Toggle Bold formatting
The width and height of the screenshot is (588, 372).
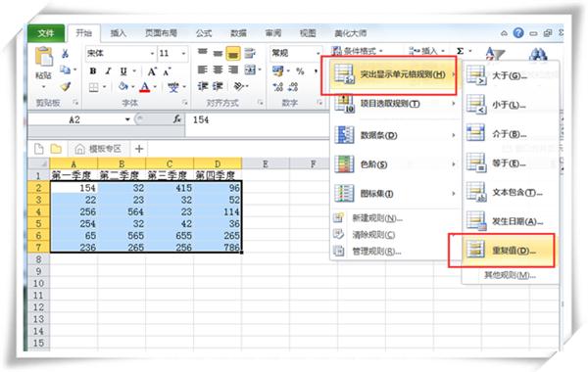(x=93, y=70)
